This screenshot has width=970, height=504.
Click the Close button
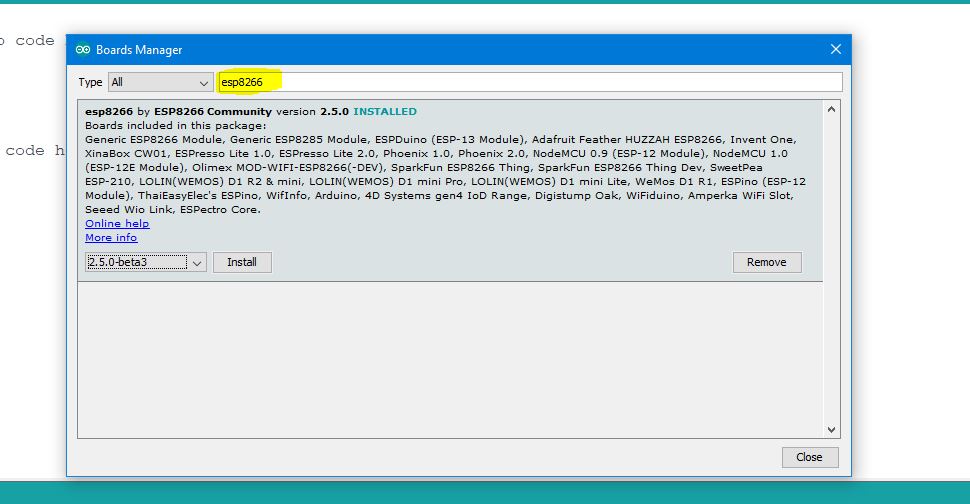click(809, 457)
